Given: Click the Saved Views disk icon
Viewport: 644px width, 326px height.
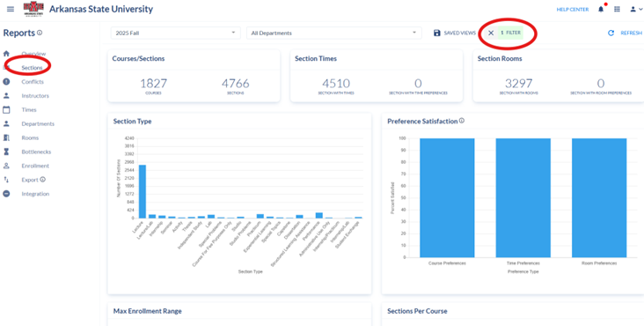Looking at the screenshot, I should tap(437, 33).
